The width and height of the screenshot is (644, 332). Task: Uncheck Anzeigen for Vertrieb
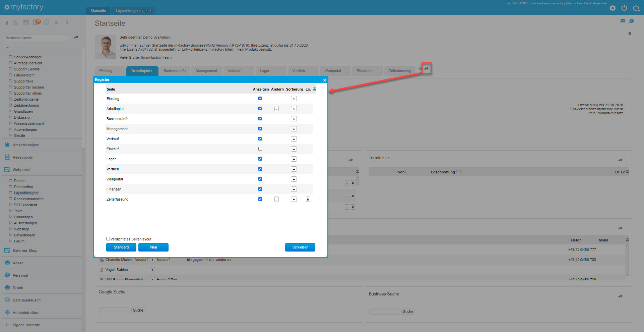(260, 169)
